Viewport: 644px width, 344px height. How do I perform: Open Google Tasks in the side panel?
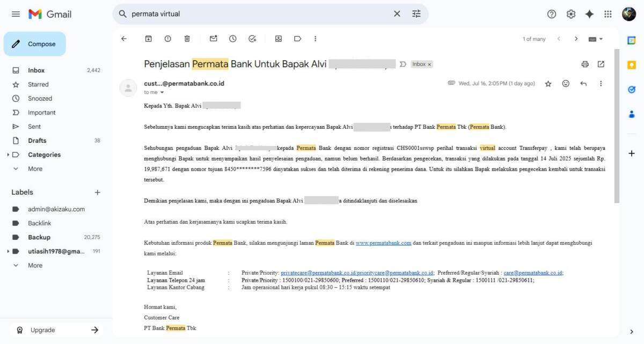632,90
